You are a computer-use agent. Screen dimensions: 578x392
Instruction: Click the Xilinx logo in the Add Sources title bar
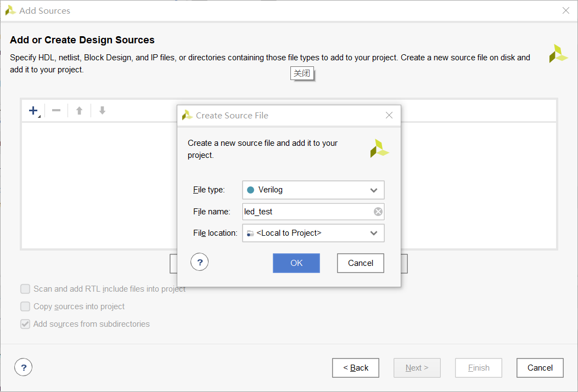(x=10, y=10)
